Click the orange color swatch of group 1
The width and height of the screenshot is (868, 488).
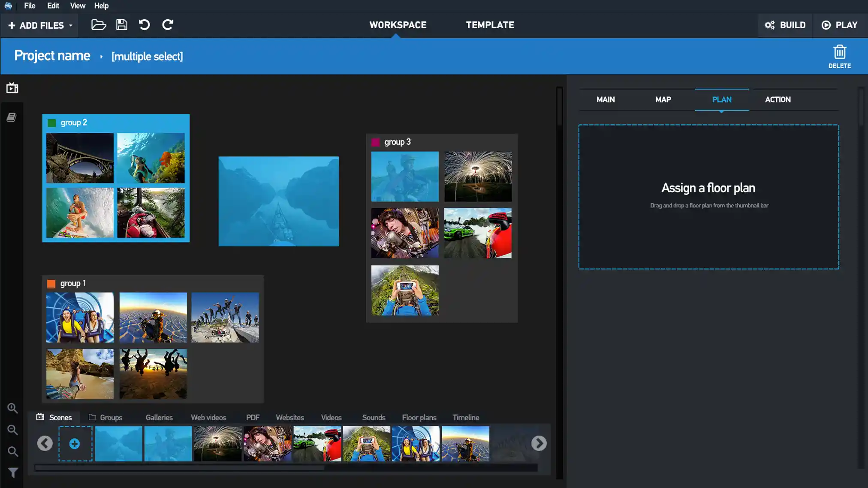coord(51,284)
